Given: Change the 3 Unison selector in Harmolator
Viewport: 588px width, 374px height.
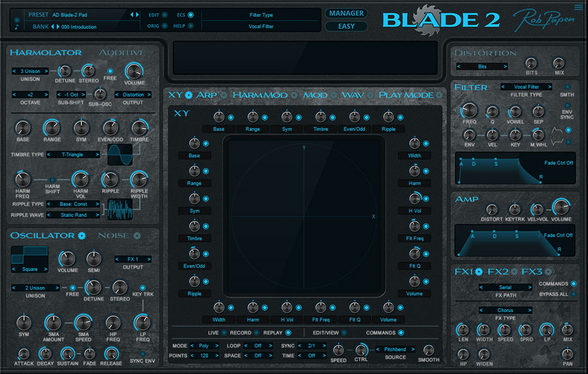Looking at the screenshot, I should pos(30,71).
